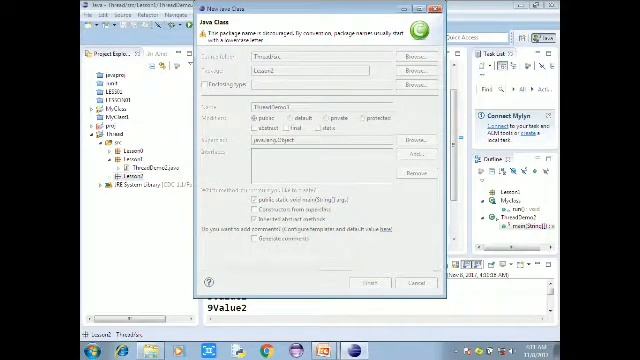Open Google Chrome from the taskbar
Viewport: 640px width, 360px height.
point(267,351)
